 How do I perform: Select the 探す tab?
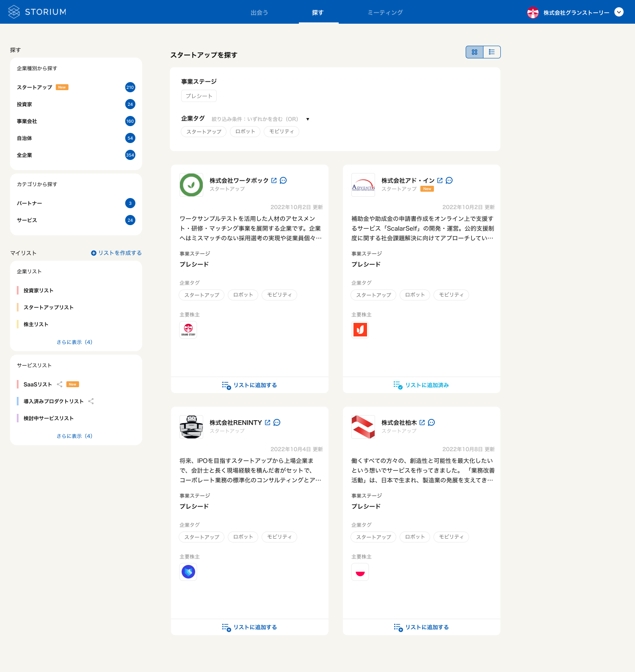tap(318, 13)
